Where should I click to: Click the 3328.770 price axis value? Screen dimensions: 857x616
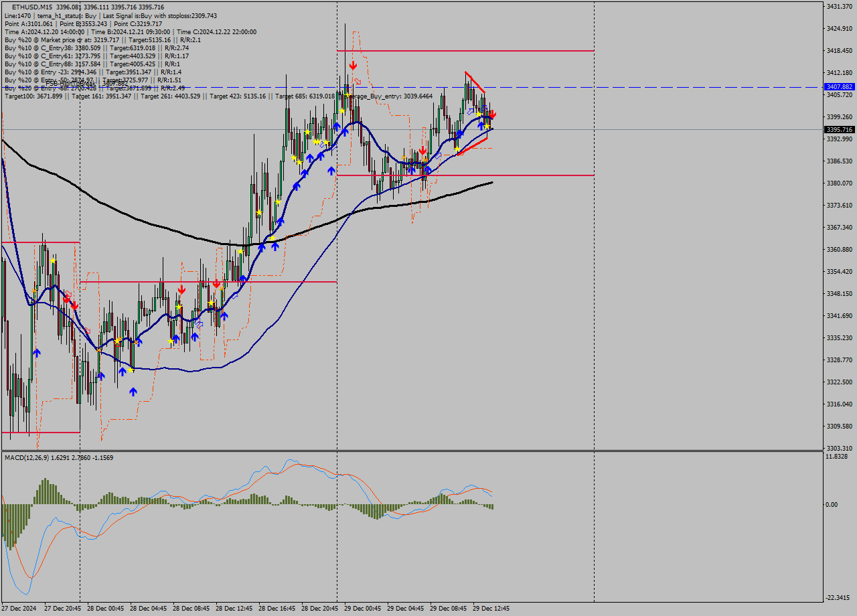839,360
